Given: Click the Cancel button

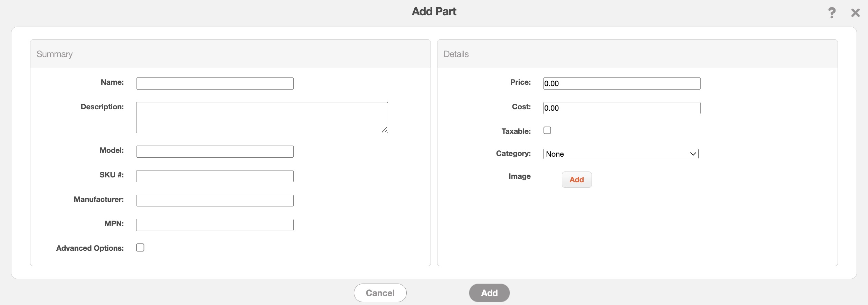Looking at the screenshot, I should 380,293.
